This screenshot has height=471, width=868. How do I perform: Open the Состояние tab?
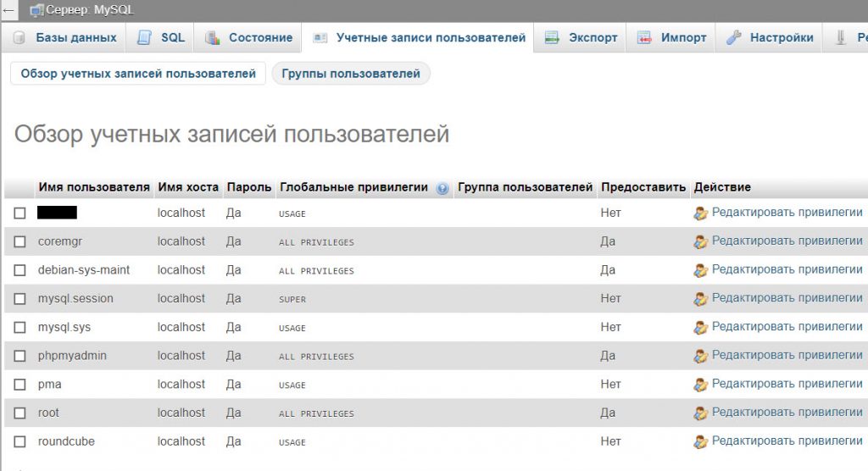point(248,37)
